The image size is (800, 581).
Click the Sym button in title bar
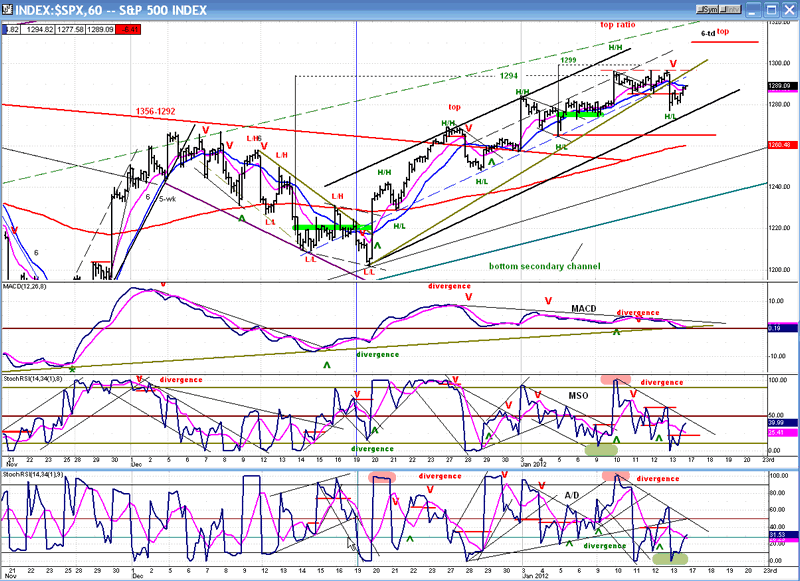click(709, 8)
